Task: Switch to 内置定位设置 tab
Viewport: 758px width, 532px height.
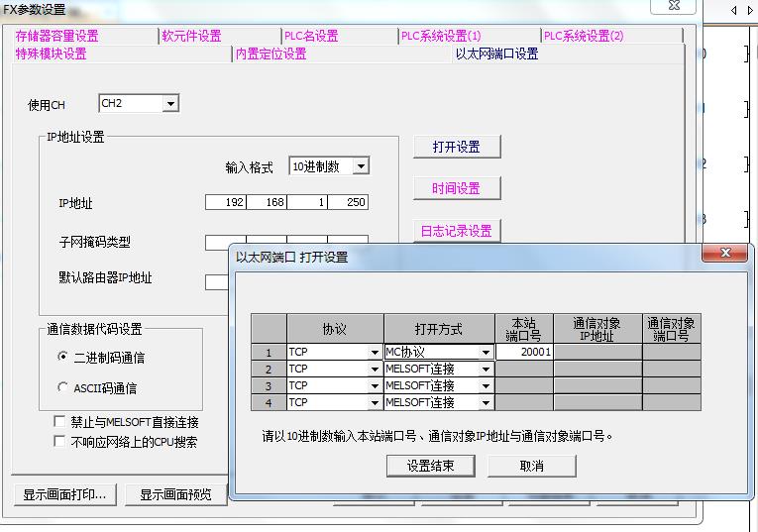Action: coord(271,53)
